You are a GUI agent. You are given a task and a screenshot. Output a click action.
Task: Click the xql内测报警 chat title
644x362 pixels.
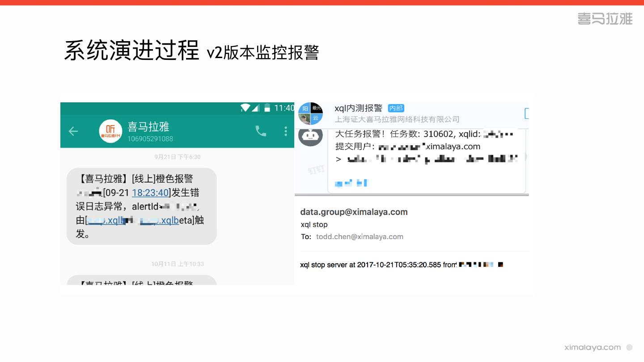pos(359,108)
